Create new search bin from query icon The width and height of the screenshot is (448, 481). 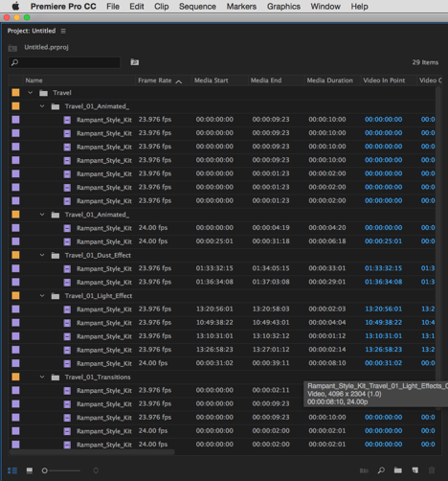(x=135, y=62)
